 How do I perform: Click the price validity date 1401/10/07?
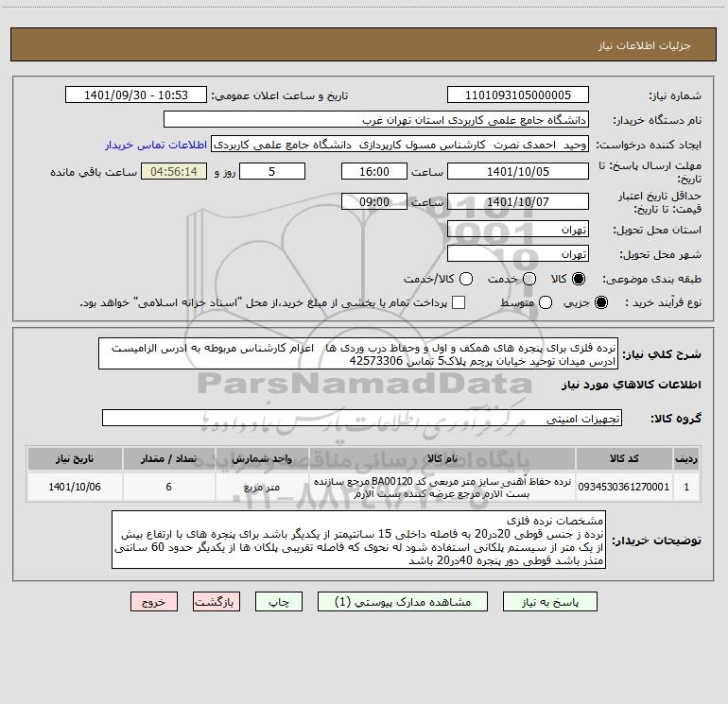[x=518, y=202]
